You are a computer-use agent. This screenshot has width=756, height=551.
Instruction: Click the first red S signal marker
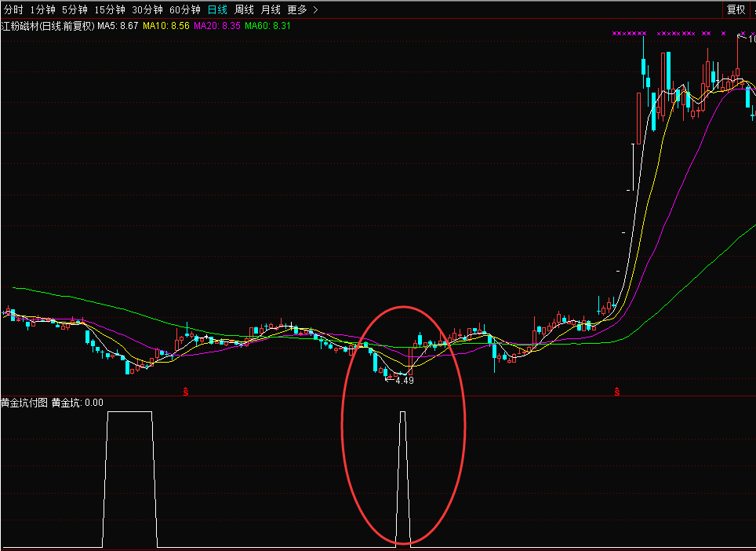click(x=186, y=392)
